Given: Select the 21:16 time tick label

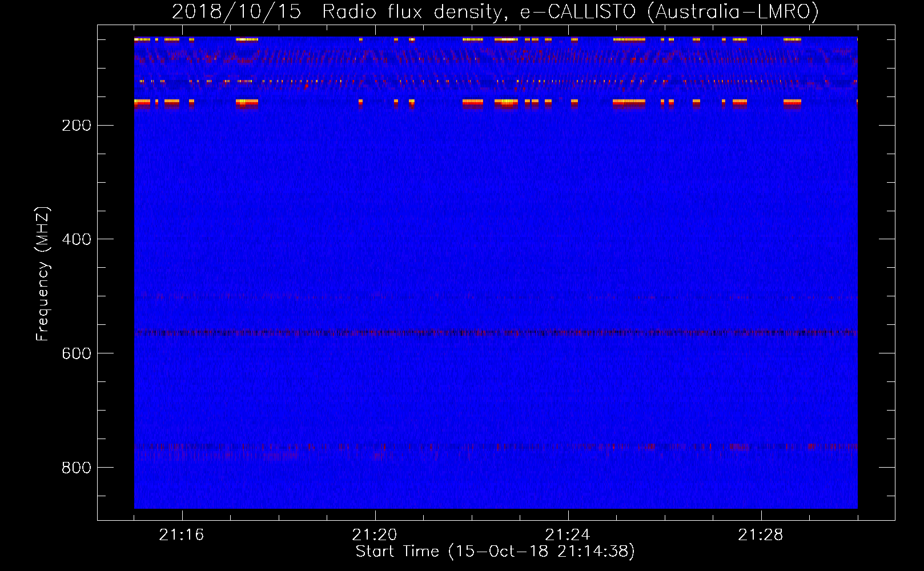Looking at the screenshot, I should tap(181, 535).
